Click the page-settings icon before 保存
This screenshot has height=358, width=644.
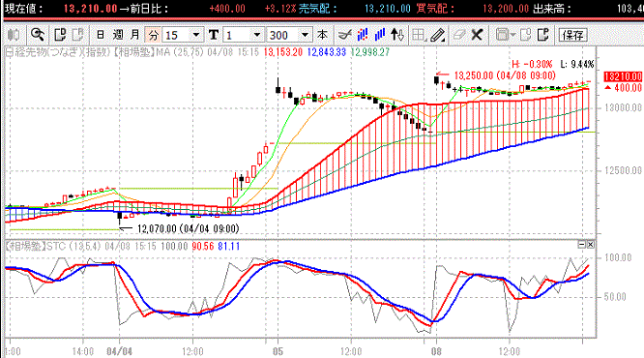[543, 35]
